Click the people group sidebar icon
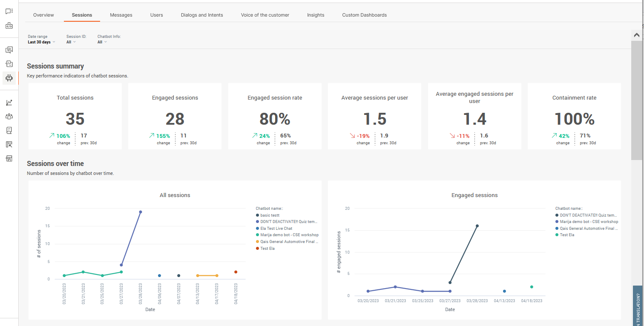This screenshot has height=326, width=644. [x=9, y=116]
